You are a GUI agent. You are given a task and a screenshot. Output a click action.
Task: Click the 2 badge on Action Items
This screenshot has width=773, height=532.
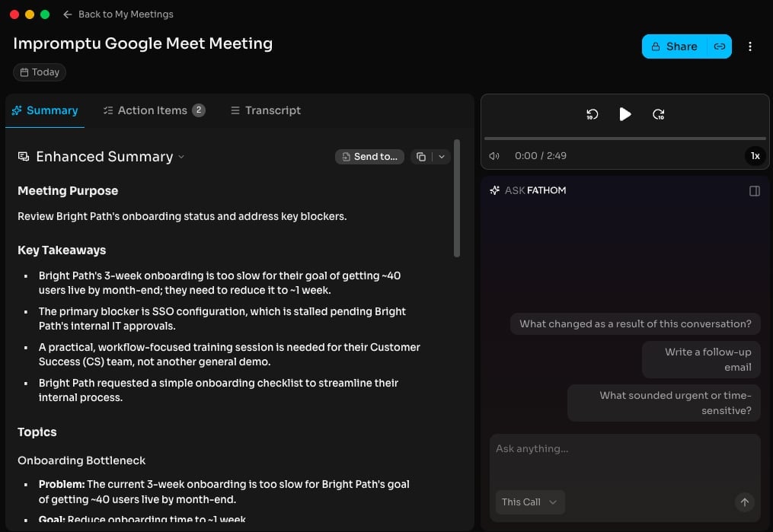tap(199, 110)
